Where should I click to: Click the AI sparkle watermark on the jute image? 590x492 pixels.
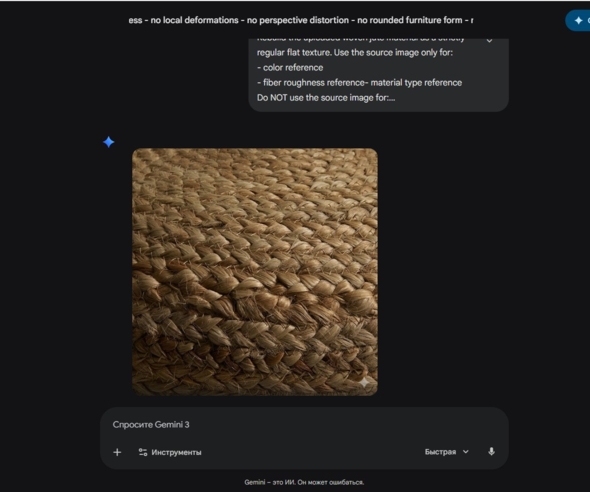tap(364, 383)
